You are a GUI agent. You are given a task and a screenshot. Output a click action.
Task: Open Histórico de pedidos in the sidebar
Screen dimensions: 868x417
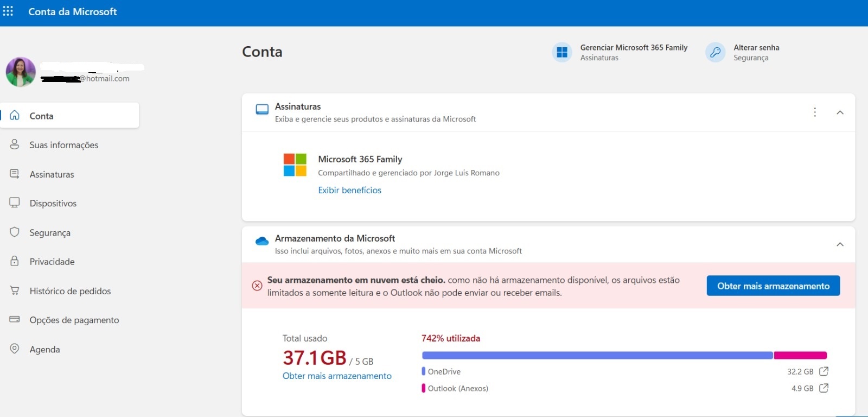tap(69, 290)
